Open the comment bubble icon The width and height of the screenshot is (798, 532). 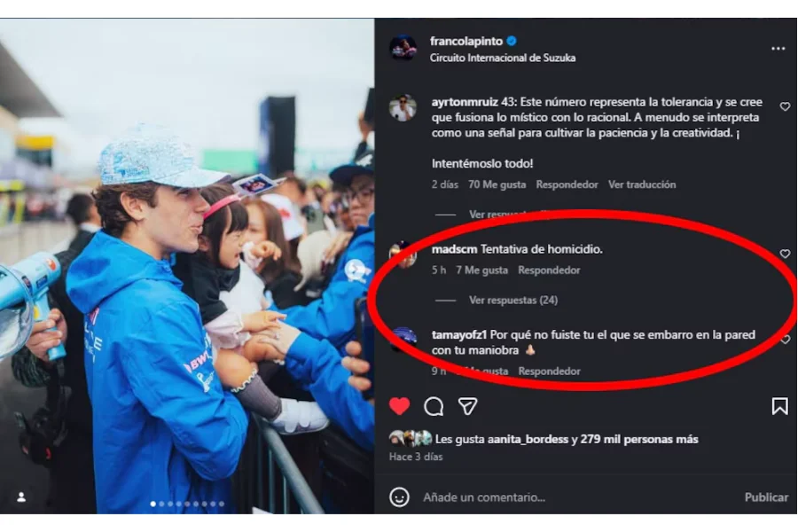coord(434,406)
